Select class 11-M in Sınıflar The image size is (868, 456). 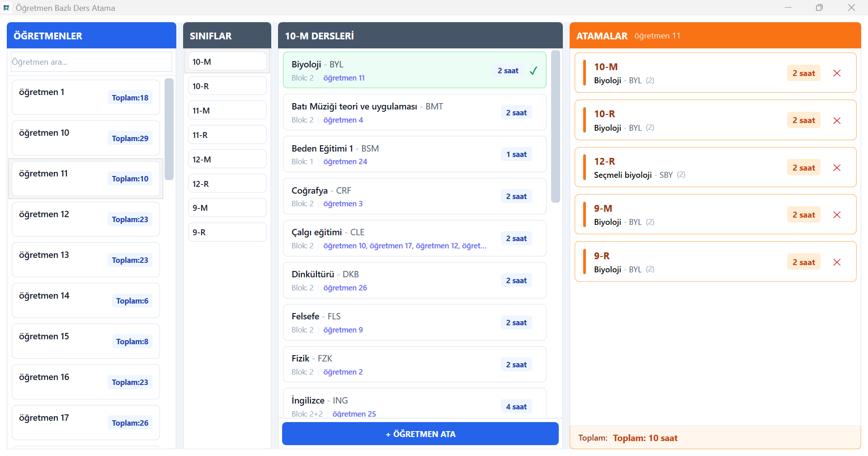tap(227, 110)
